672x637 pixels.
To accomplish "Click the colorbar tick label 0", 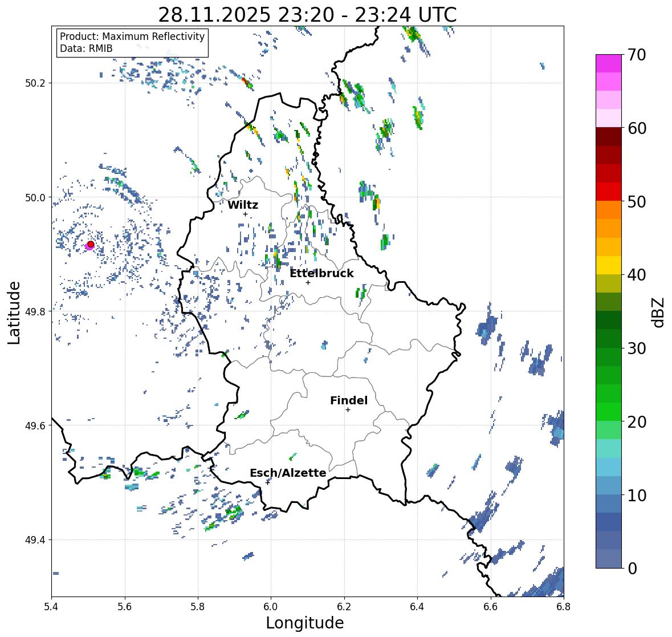I will 632,569.
